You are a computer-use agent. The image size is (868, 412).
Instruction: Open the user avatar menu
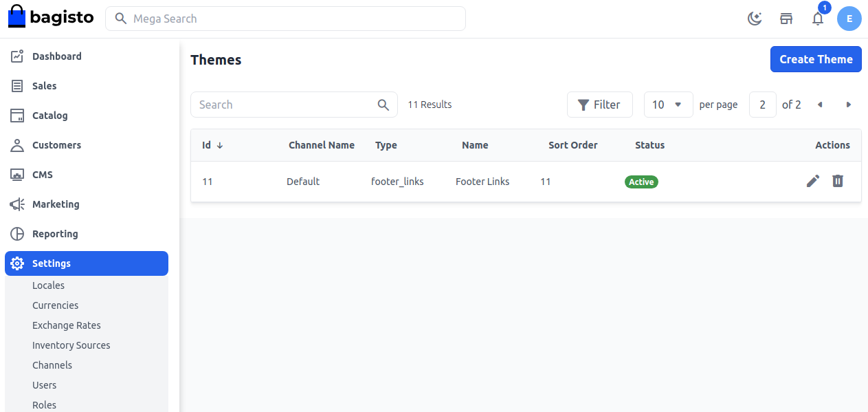coord(849,19)
